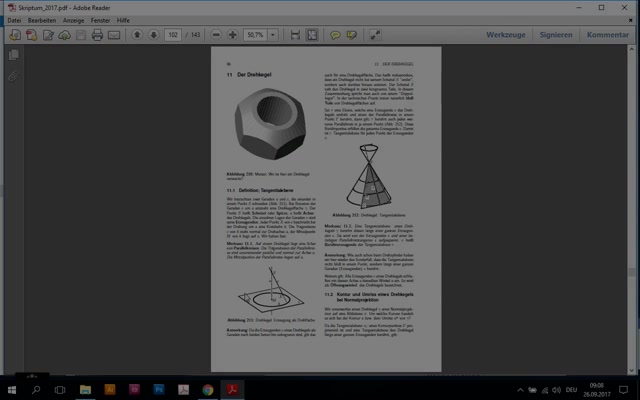Viewport: 640px width, 400px height.
Task: Click the Print icon in the toolbar
Action: (x=97, y=35)
